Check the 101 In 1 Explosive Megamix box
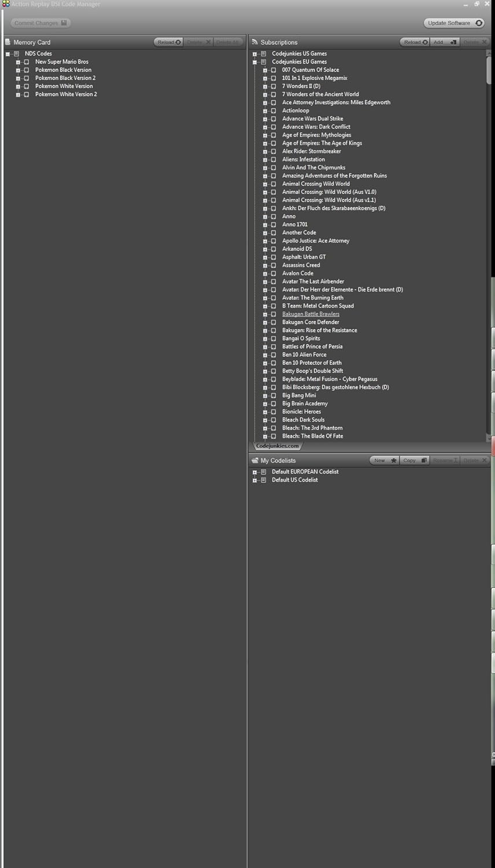Image resolution: width=495 pixels, height=868 pixels. (x=274, y=78)
